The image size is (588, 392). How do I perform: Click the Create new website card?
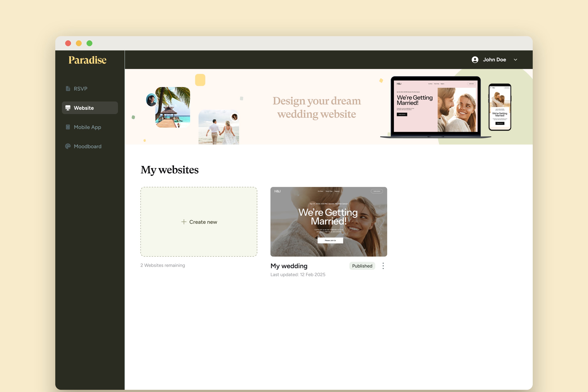point(199,222)
